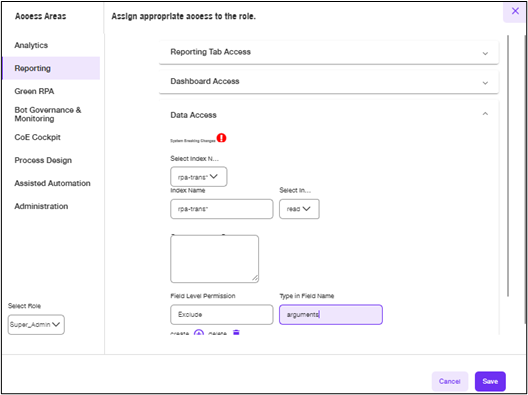This screenshot has width=528, height=395.
Task: Open the Select Index Name dropdown
Action: point(199,176)
